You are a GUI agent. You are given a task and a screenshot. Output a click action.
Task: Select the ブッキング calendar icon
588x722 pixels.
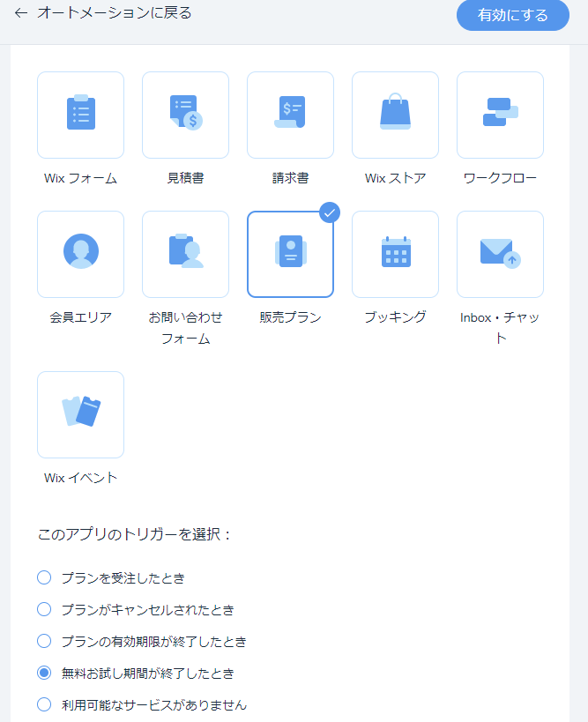pyautogui.click(x=395, y=254)
